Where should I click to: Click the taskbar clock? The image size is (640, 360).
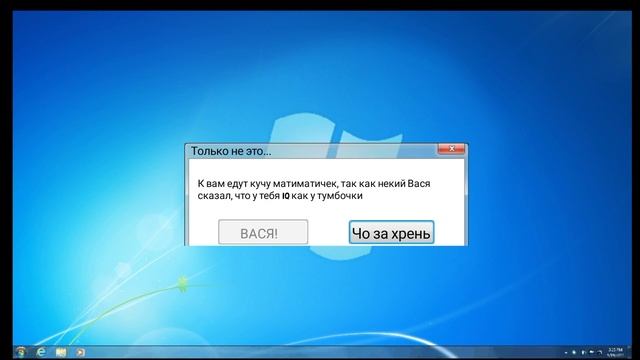pyautogui.click(x=615, y=352)
